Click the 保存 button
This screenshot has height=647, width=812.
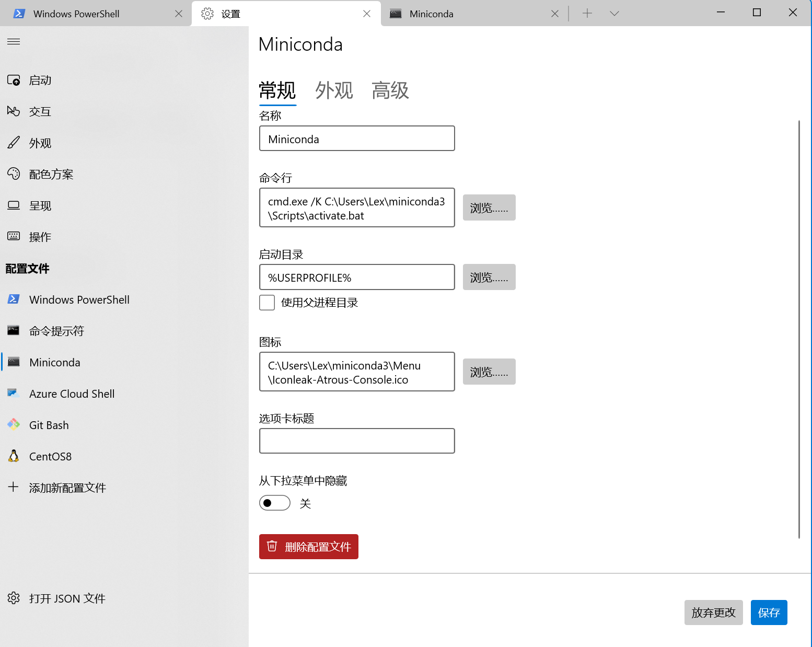[769, 612]
